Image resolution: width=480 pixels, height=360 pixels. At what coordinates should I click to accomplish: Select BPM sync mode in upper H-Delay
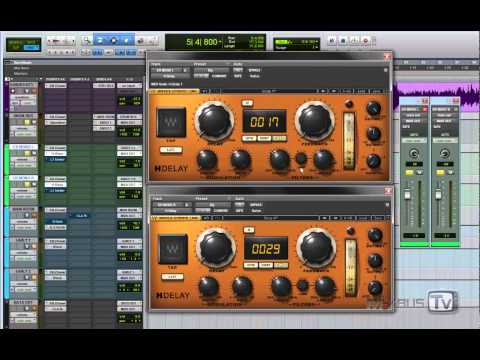[x=249, y=138]
